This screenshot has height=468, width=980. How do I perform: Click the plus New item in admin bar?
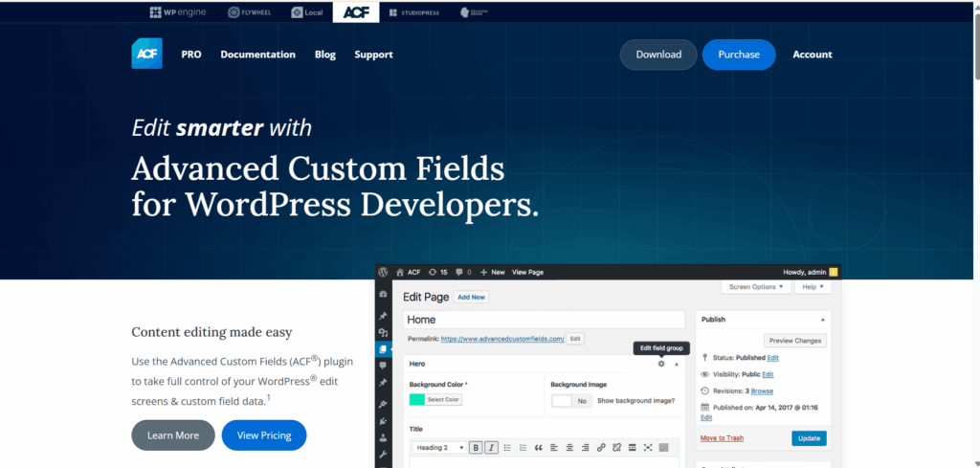[492, 272]
